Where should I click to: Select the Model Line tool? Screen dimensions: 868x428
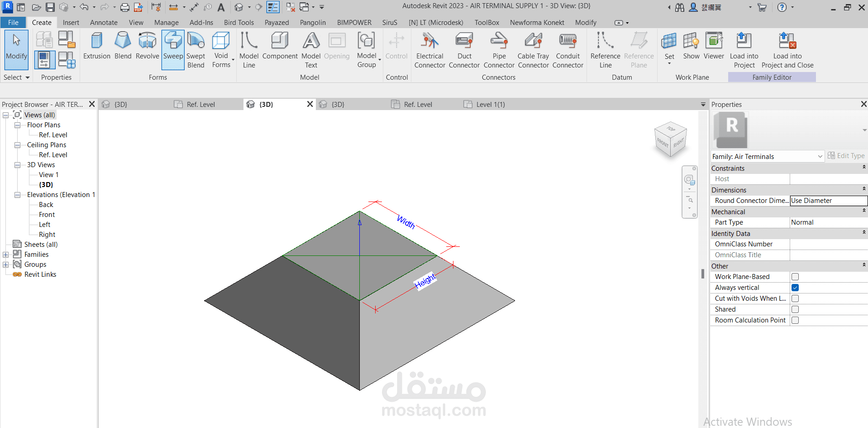pos(249,50)
